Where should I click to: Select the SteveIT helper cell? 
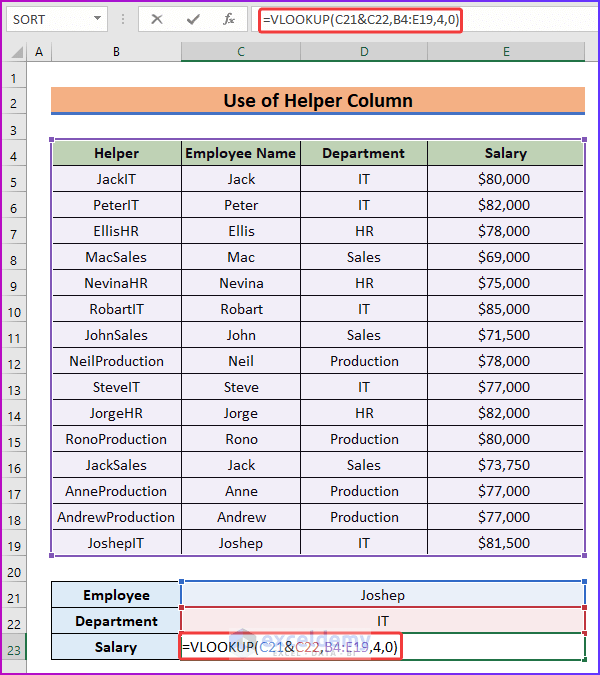coord(117,387)
